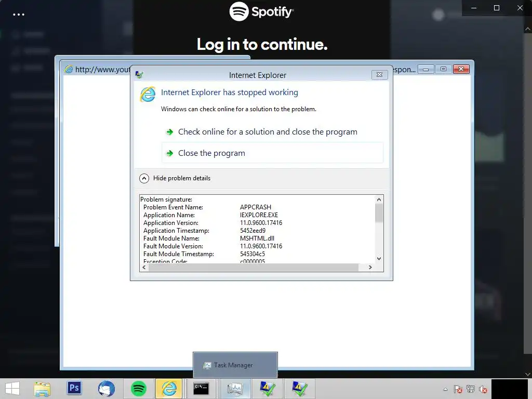The height and width of the screenshot is (399, 532).
Task: Minimize the Spotify window
Action: [474, 8]
